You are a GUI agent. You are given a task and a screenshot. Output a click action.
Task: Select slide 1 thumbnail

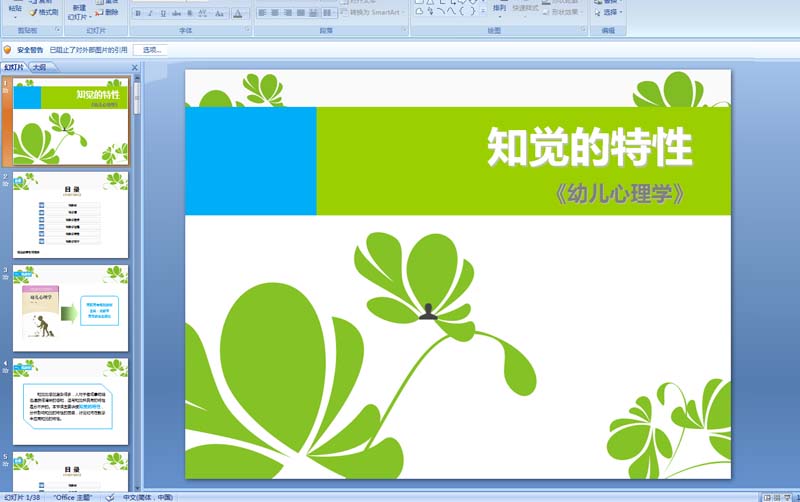pos(70,121)
